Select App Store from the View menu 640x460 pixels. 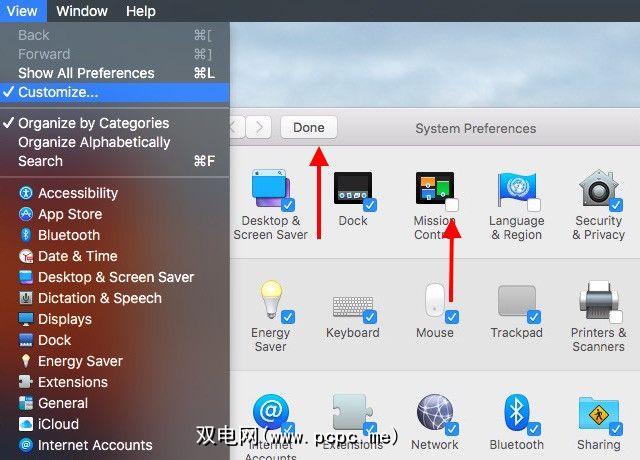coord(115,214)
